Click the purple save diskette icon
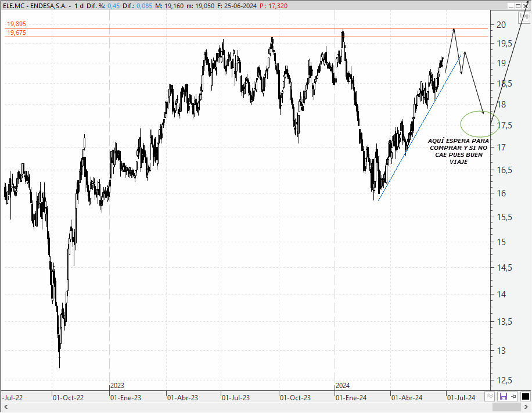Image resolution: width=532 pixels, height=413 pixels. [503, 396]
